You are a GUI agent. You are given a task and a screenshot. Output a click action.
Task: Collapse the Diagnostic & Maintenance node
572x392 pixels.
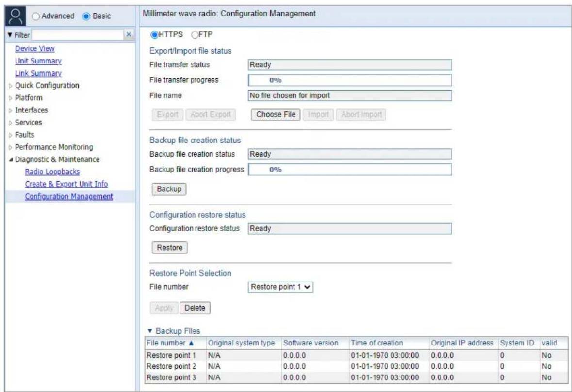11,159
